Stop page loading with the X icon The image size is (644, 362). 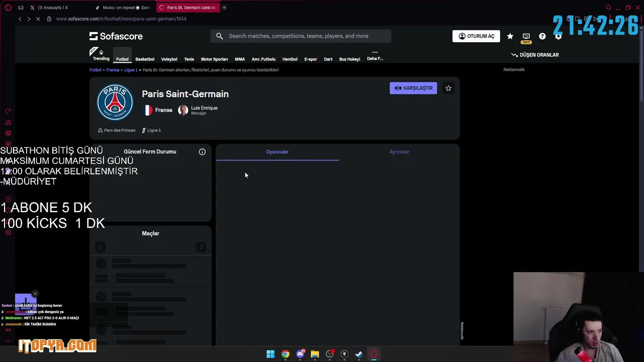(x=38, y=19)
